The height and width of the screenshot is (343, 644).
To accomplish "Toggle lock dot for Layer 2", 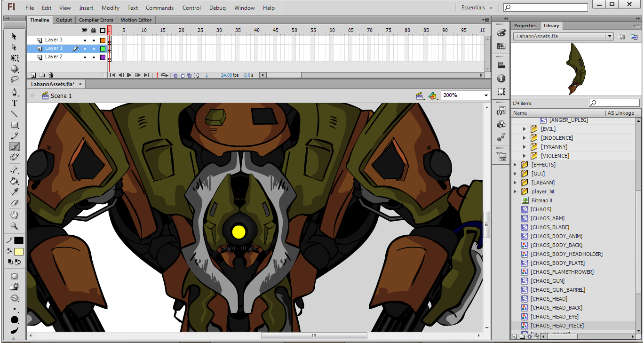I will coord(94,57).
